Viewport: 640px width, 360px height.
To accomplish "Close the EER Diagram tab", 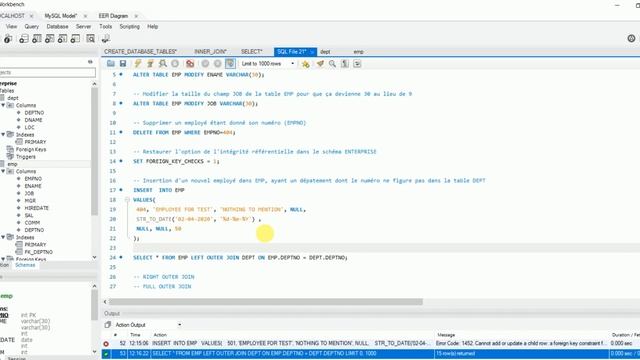I will tap(136, 16).
